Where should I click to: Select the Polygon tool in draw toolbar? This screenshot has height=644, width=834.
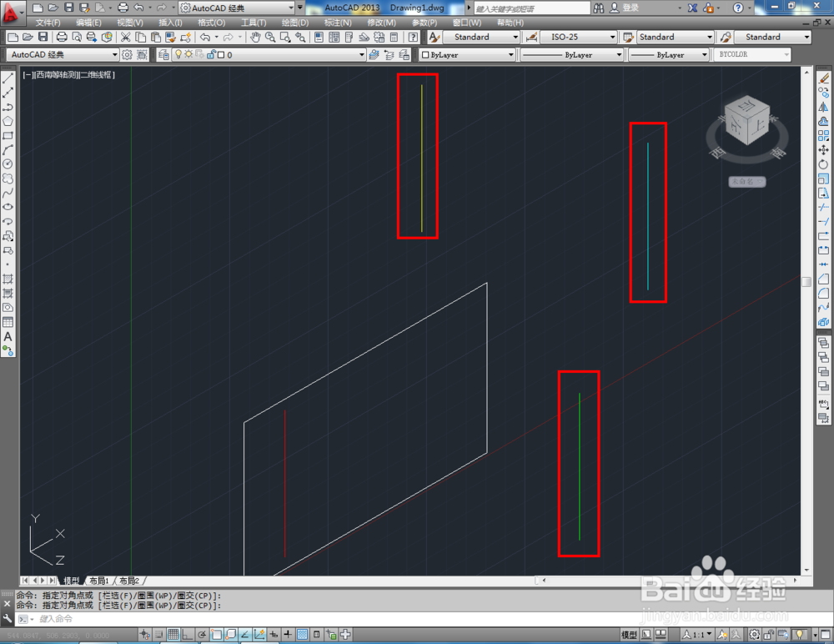(x=8, y=121)
